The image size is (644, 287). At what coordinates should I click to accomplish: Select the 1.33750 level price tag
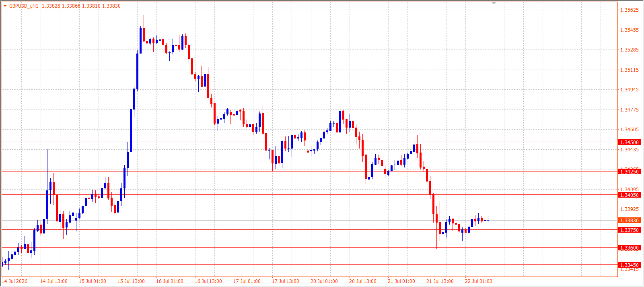tap(629, 230)
